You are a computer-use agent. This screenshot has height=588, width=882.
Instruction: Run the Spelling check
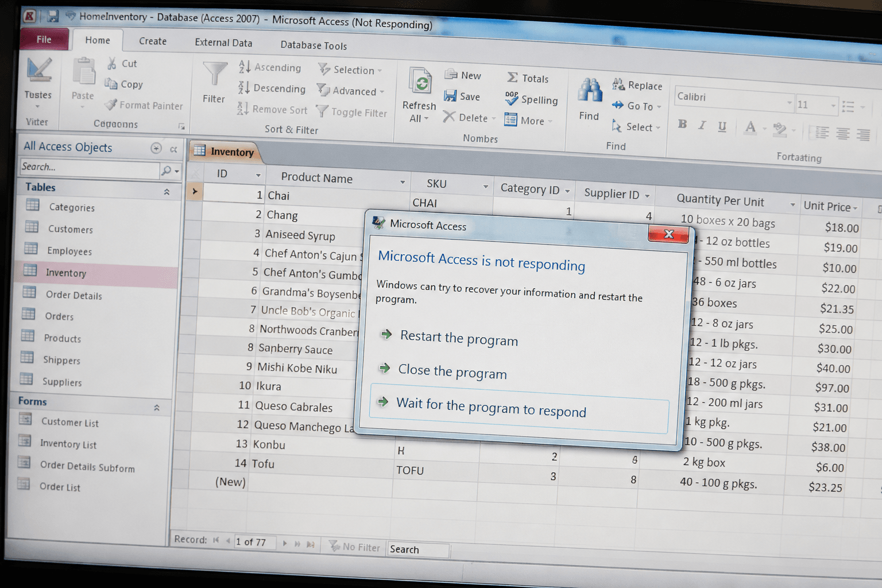coord(531,99)
